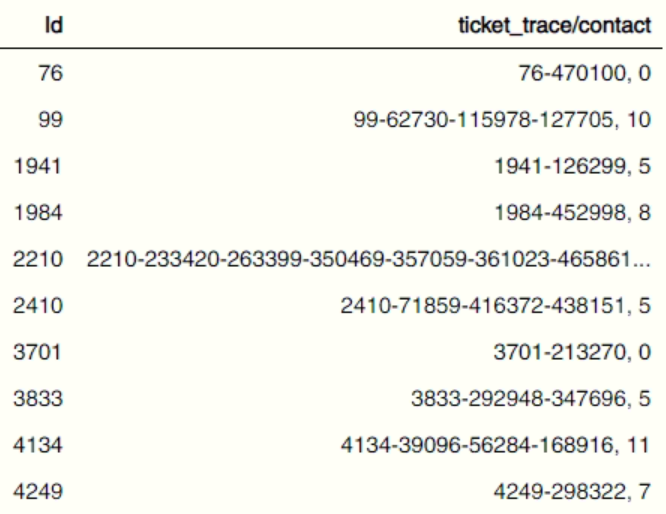
Task: Select the Id cell 99
Action: pyautogui.click(x=51, y=119)
